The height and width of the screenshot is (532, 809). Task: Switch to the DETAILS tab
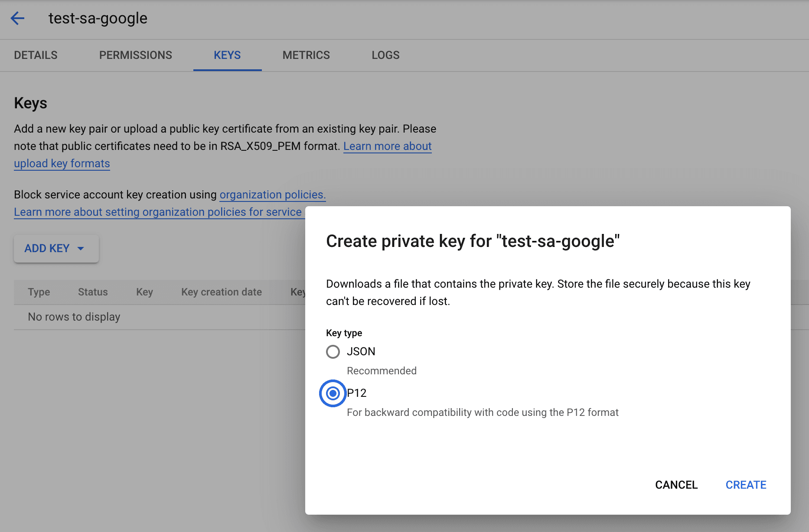click(36, 55)
